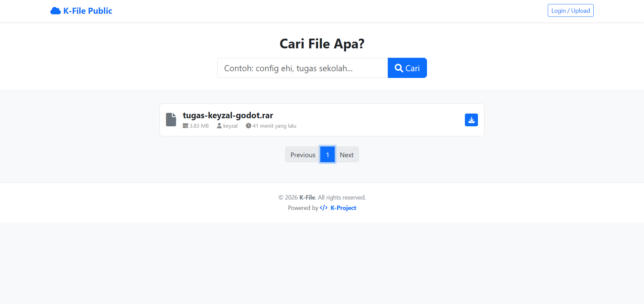This screenshot has width=644, height=304.
Task: Open the tugas-keyzal-godot.rar file title
Action: point(228,115)
